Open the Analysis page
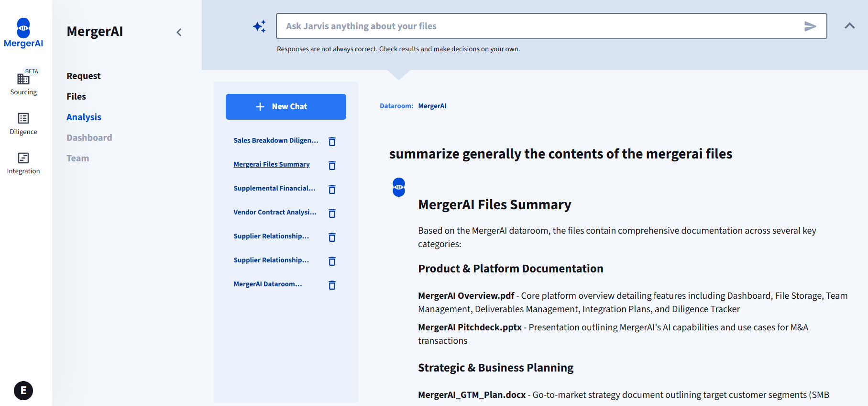Viewport: 868px width, 406px height. coord(84,117)
